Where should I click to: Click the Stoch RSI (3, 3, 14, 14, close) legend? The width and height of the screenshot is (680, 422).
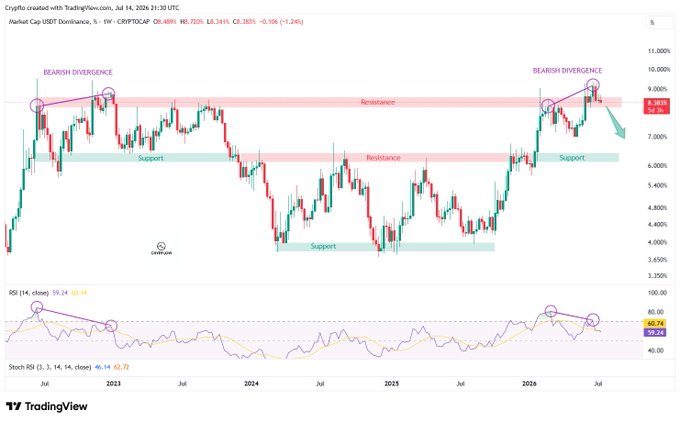coord(50,367)
